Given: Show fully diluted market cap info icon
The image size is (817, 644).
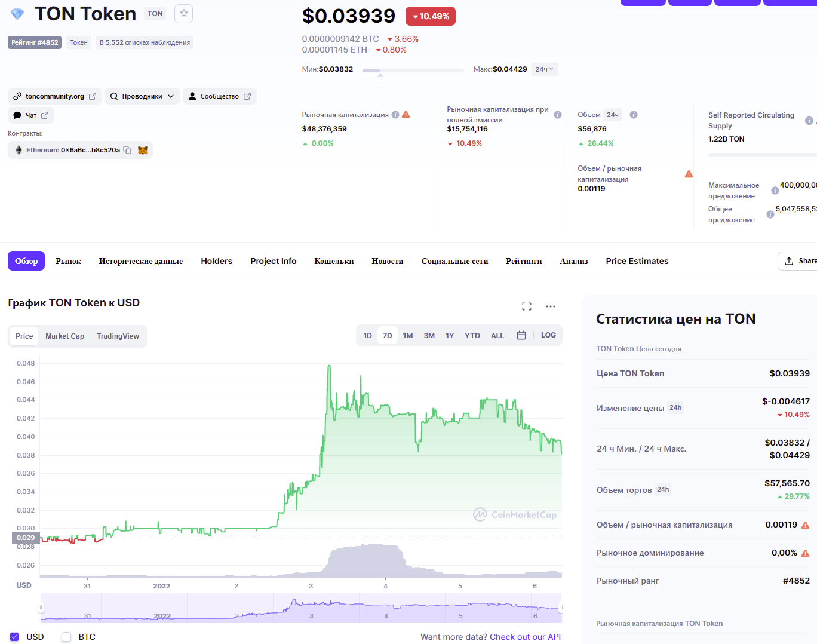Looking at the screenshot, I should pyautogui.click(x=558, y=115).
